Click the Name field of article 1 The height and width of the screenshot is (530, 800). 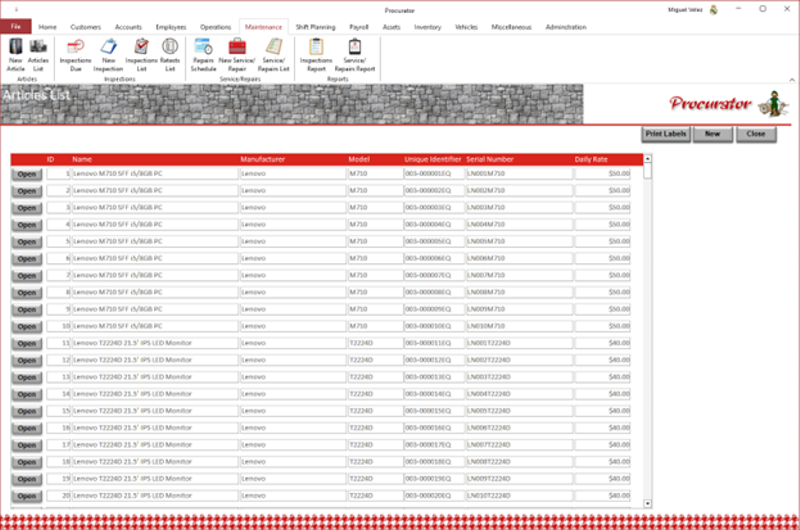click(x=154, y=173)
